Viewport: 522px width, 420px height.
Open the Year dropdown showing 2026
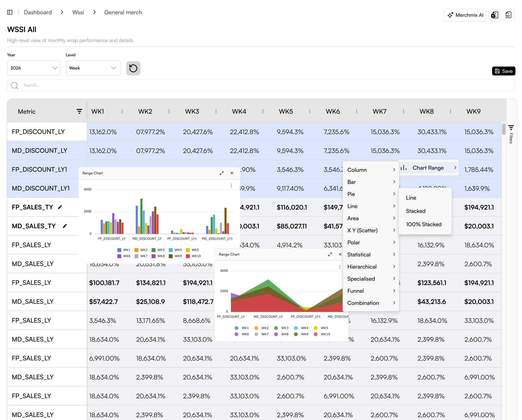point(34,68)
